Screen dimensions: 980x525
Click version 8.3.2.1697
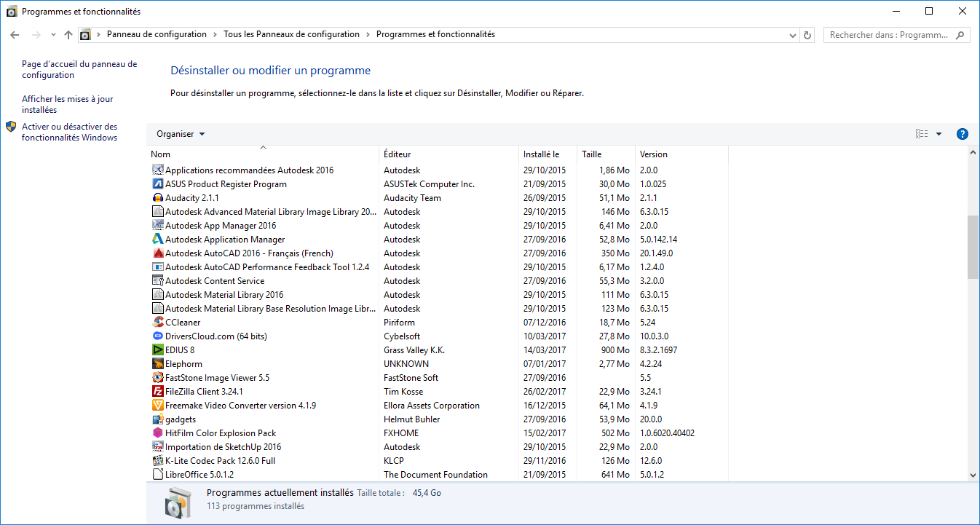tap(658, 350)
